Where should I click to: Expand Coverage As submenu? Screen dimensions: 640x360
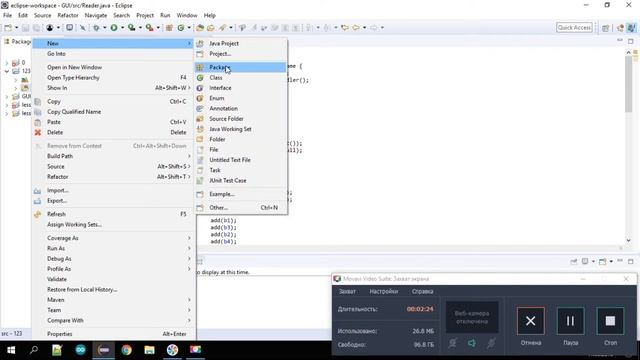[113, 238]
